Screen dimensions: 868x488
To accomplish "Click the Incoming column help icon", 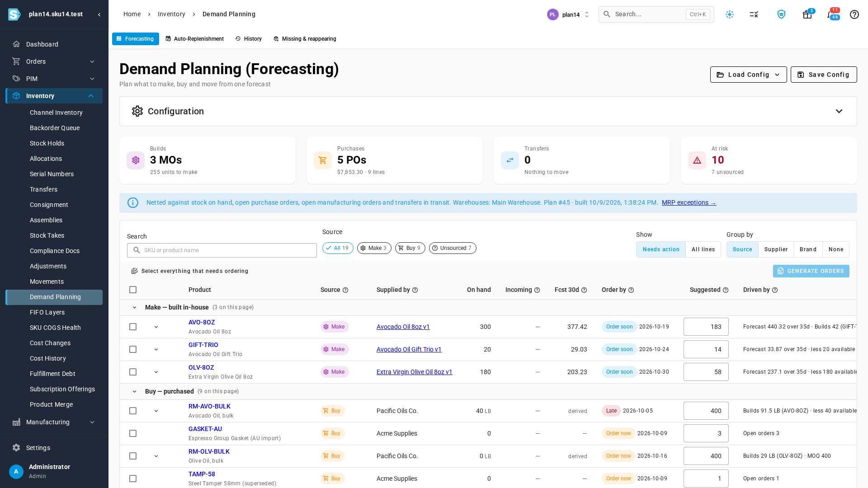I will point(537,290).
